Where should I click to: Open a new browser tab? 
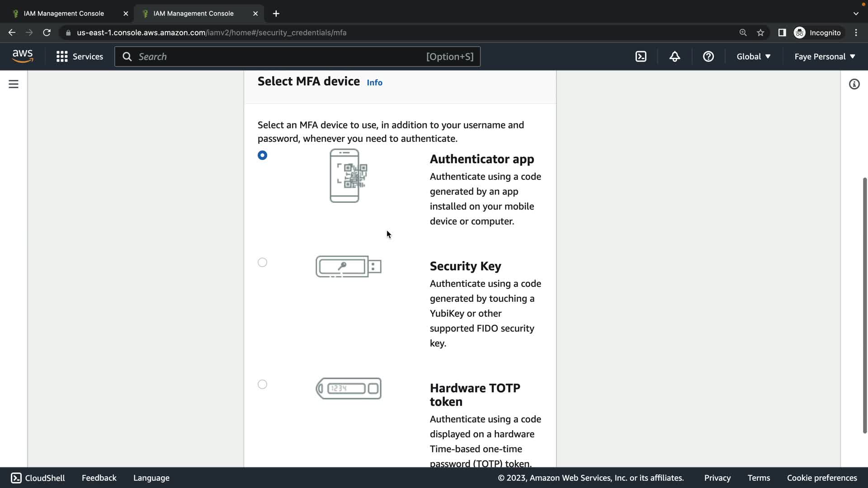276,14
